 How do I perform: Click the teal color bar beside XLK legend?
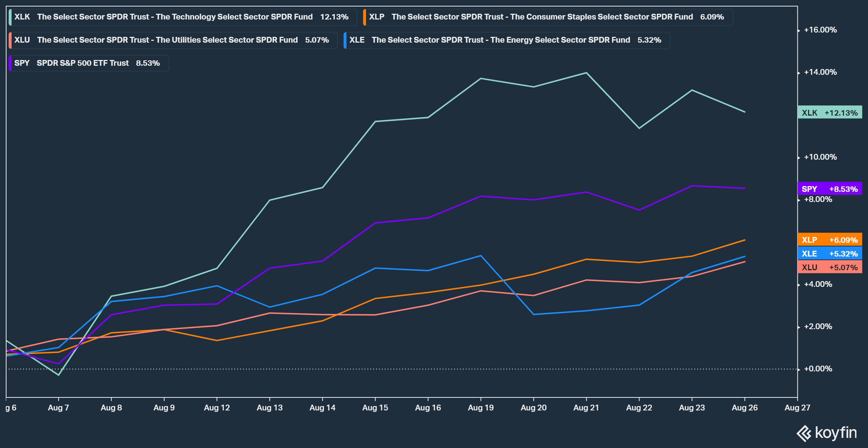10,17
